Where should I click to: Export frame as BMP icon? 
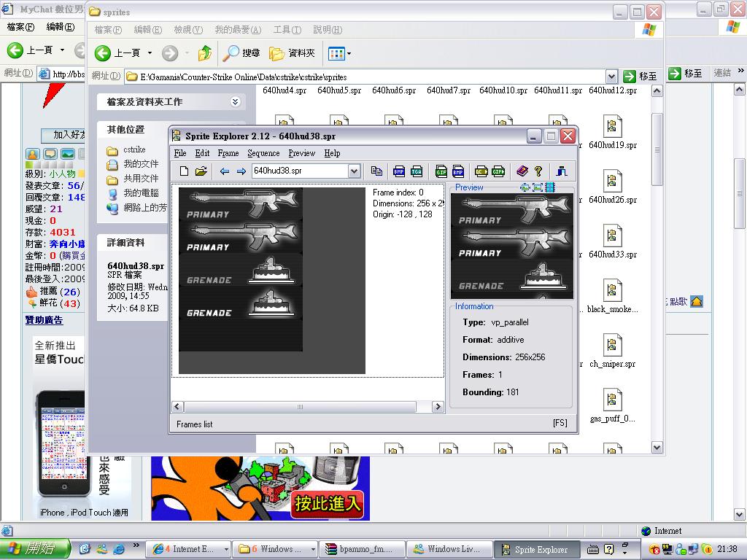pos(399,171)
